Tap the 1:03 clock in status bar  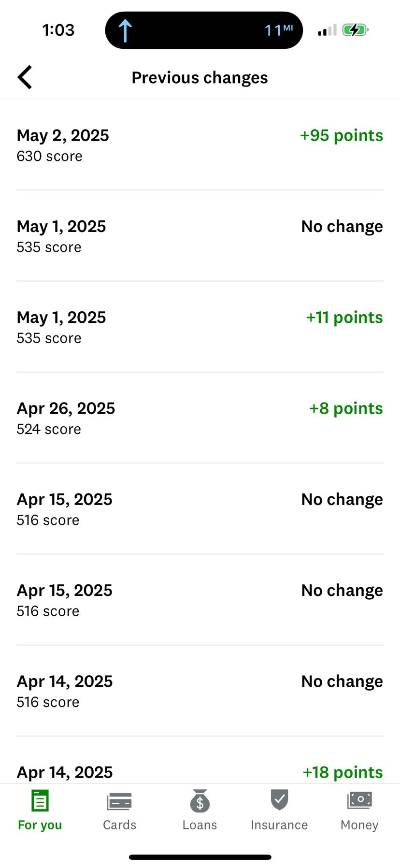click(x=58, y=30)
